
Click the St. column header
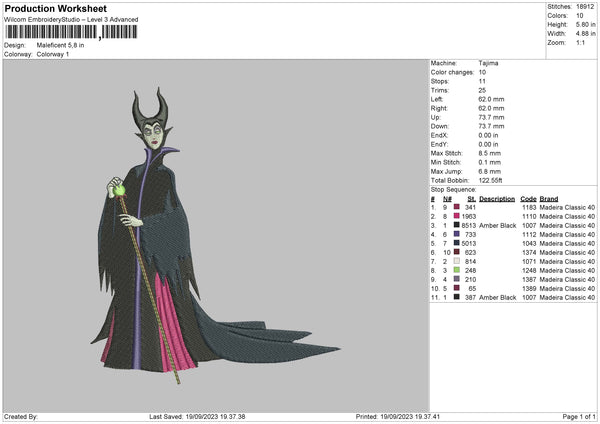tap(471, 199)
